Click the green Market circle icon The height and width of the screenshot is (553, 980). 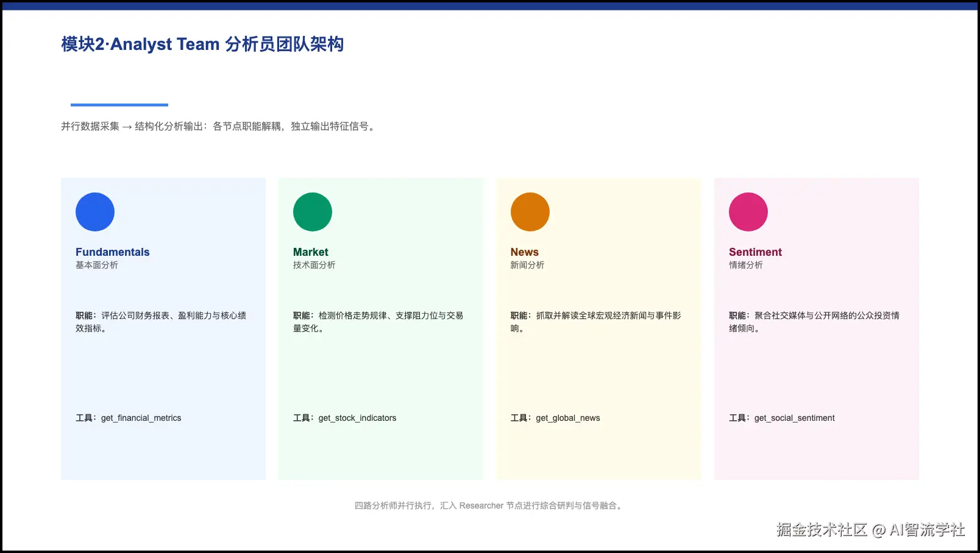click(x=313, y=212)
